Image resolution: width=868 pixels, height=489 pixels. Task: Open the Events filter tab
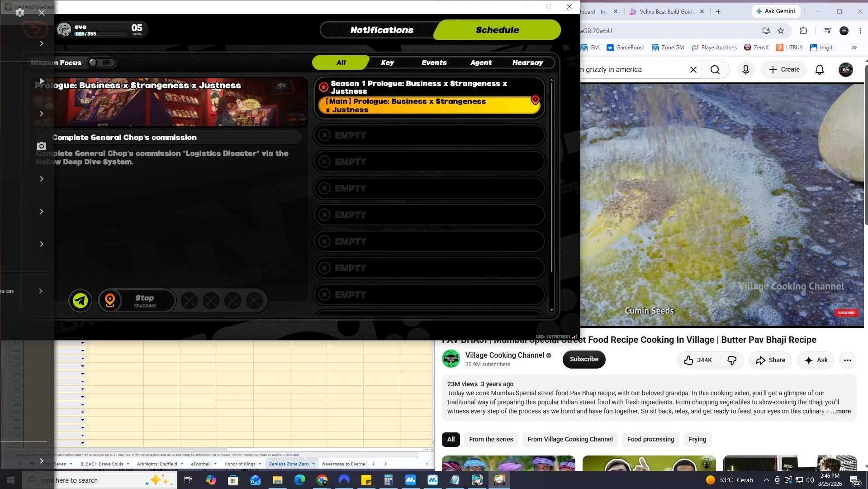point(434,62)
